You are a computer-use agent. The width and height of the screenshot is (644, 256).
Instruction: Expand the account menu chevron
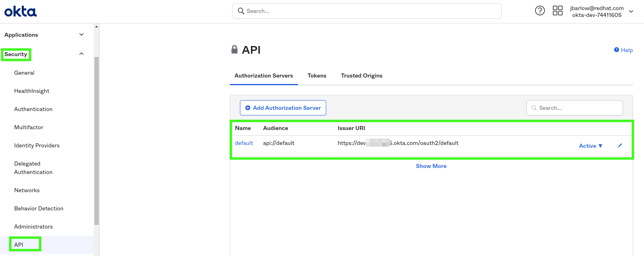(x=631, y=11)
